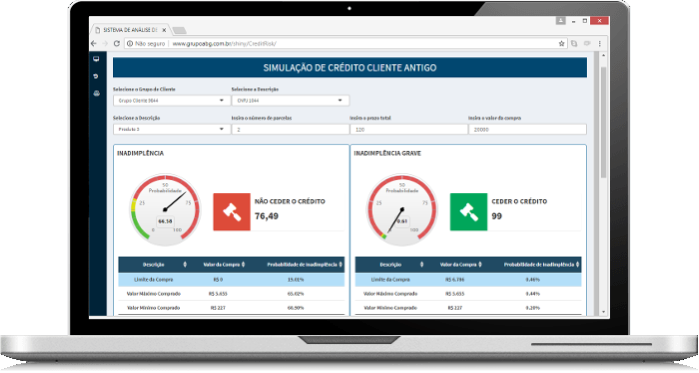
Task: Click the 'número de parcelas' input field
Action: click(x=290, y=129)
